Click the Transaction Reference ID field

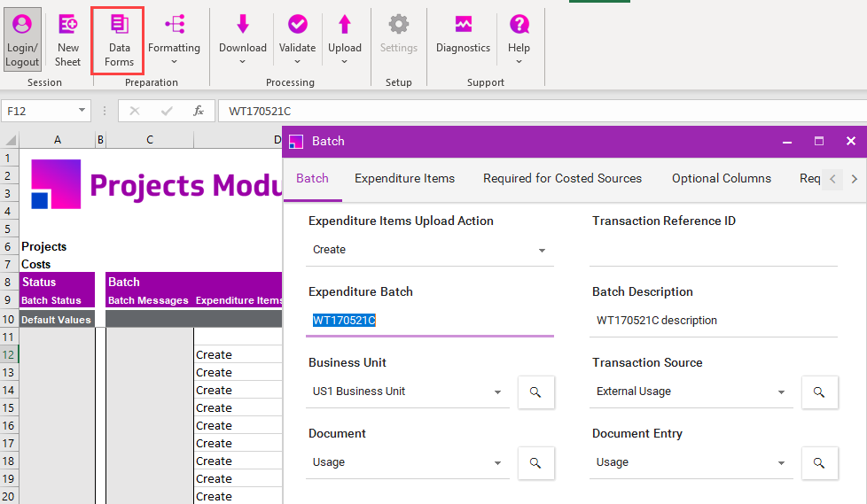click(714, 250)
